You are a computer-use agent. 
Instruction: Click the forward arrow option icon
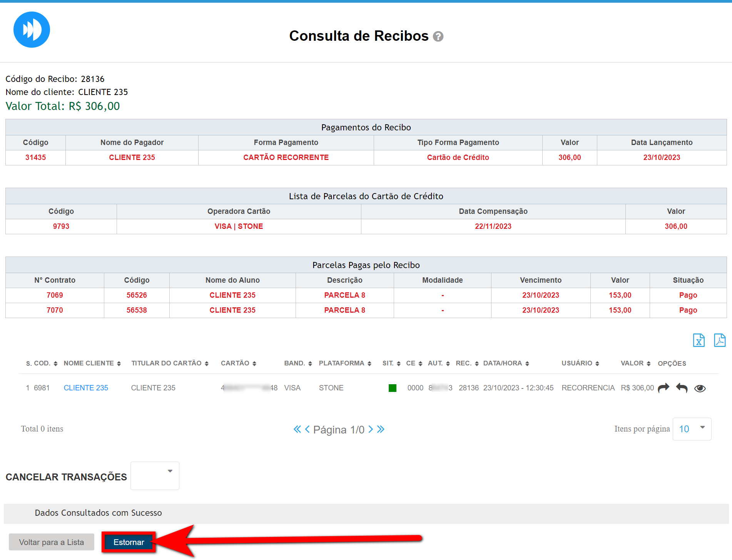(663, 388)
